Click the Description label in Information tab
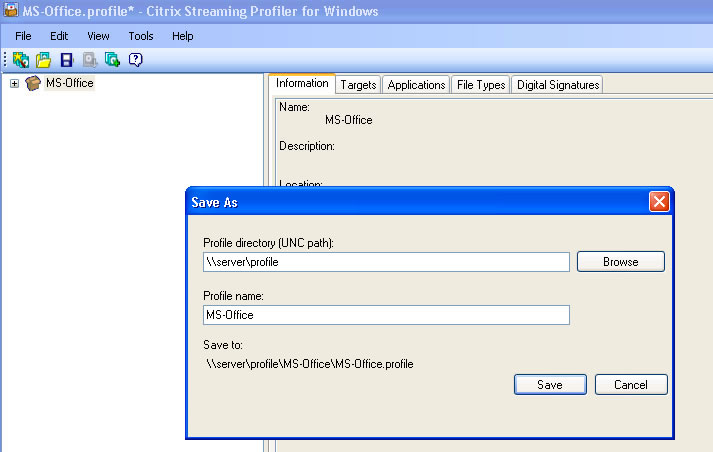 307,146
